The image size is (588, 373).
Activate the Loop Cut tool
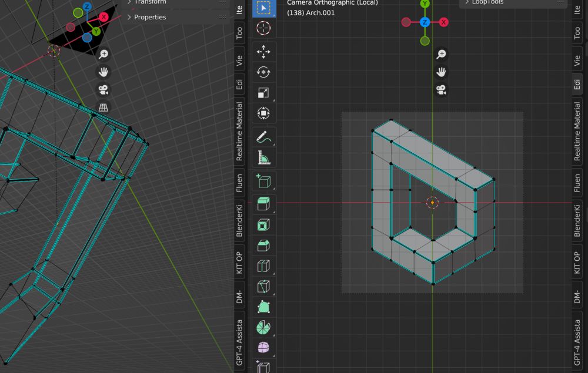coord(263,266)
